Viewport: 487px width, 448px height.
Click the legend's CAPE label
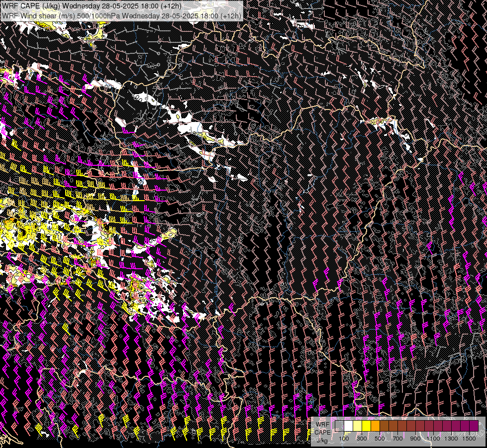(322, 433)
